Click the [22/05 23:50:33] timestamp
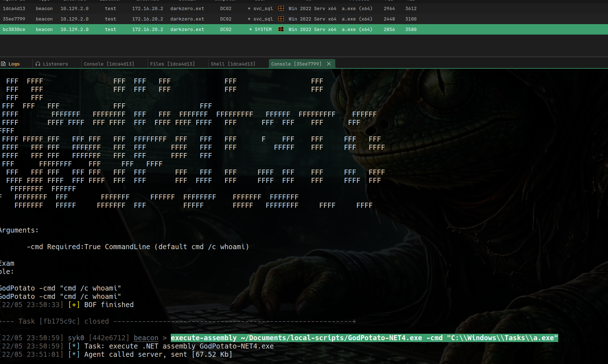Screen dimensions: 608x364 point(32,305)
